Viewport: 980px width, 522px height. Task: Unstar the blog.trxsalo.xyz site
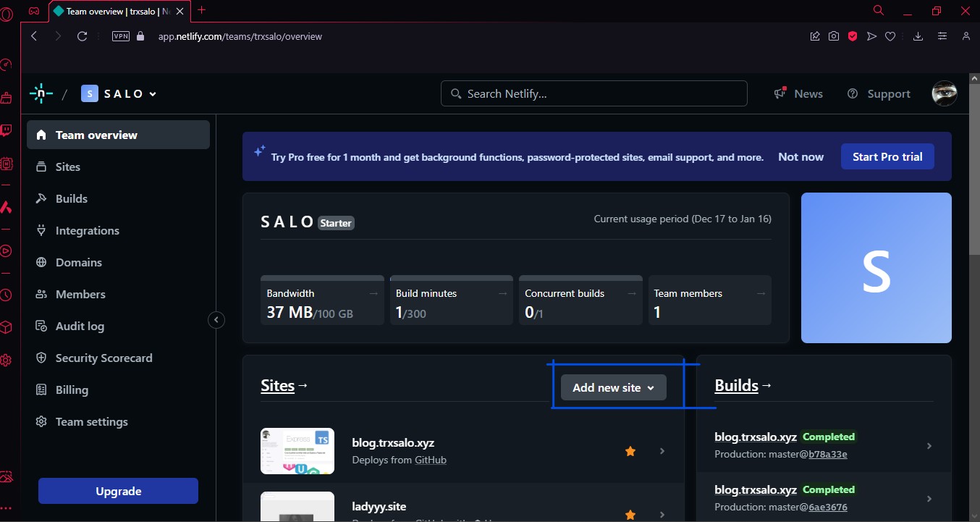click(x=630, y=451)
